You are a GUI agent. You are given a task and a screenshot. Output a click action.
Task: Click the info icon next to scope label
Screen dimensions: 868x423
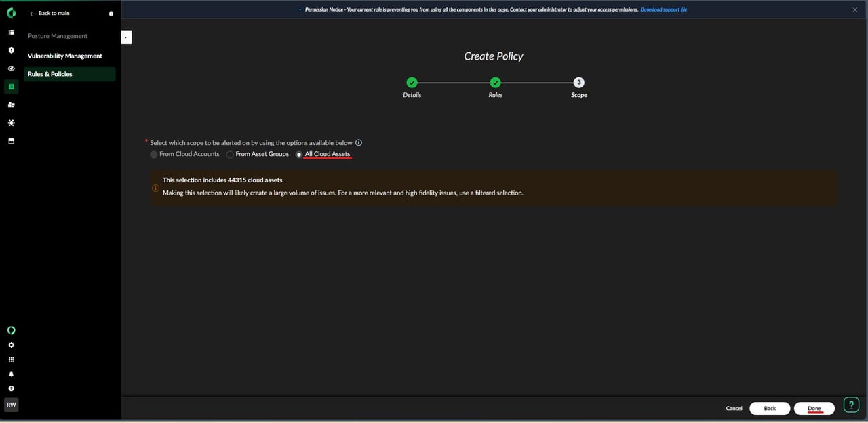pyautogui.click(x=359, y=143)
